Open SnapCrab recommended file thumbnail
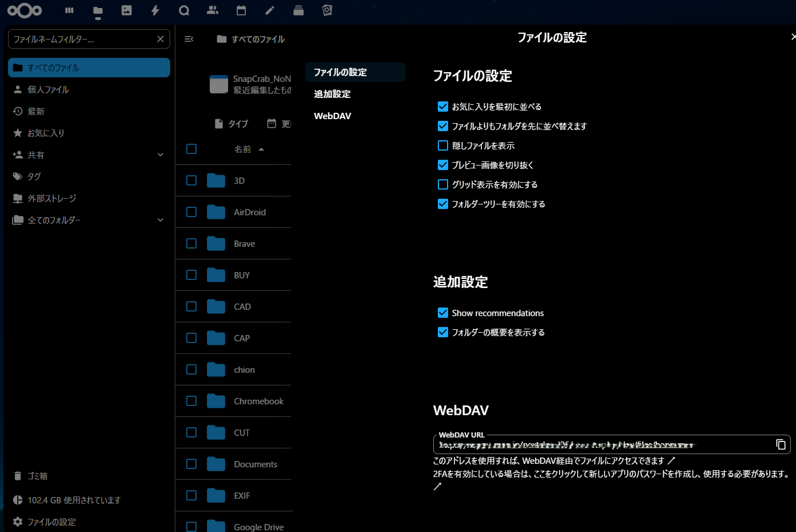This screenshot has height=532, width=796. (219, 84)
